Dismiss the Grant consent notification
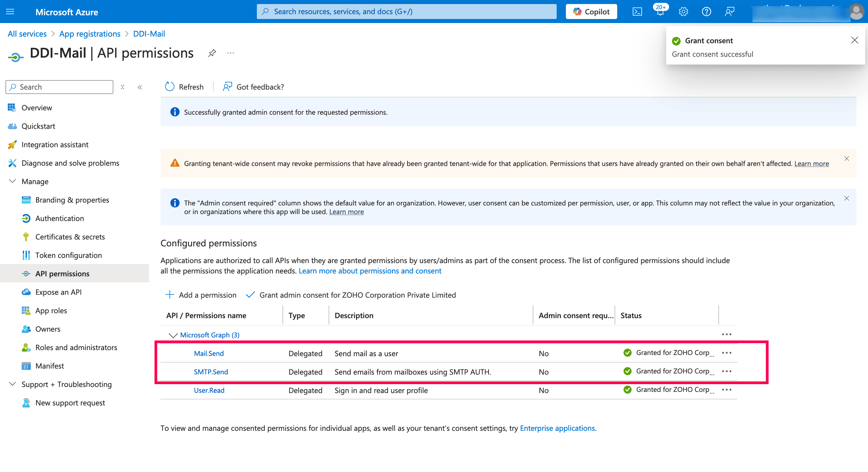 (x=854, y=40)
